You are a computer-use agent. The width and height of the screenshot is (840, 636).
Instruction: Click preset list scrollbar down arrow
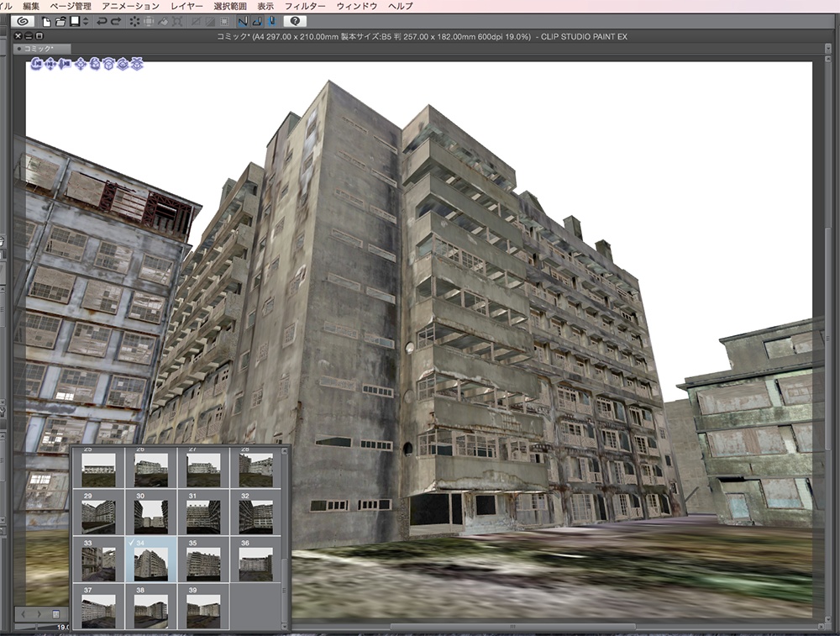pyautogui.click(x=285, y=625)
